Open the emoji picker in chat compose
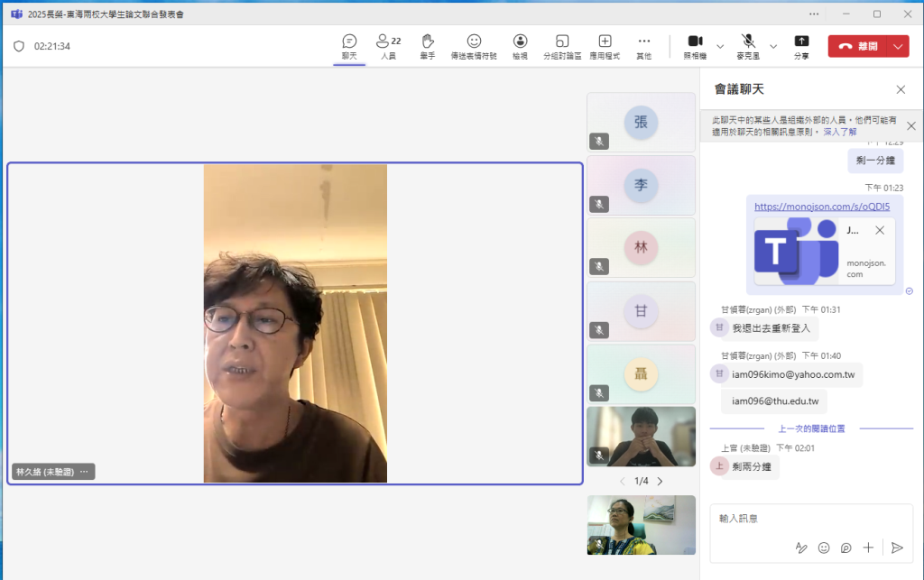The image size is (924, 580). [824, 548]
